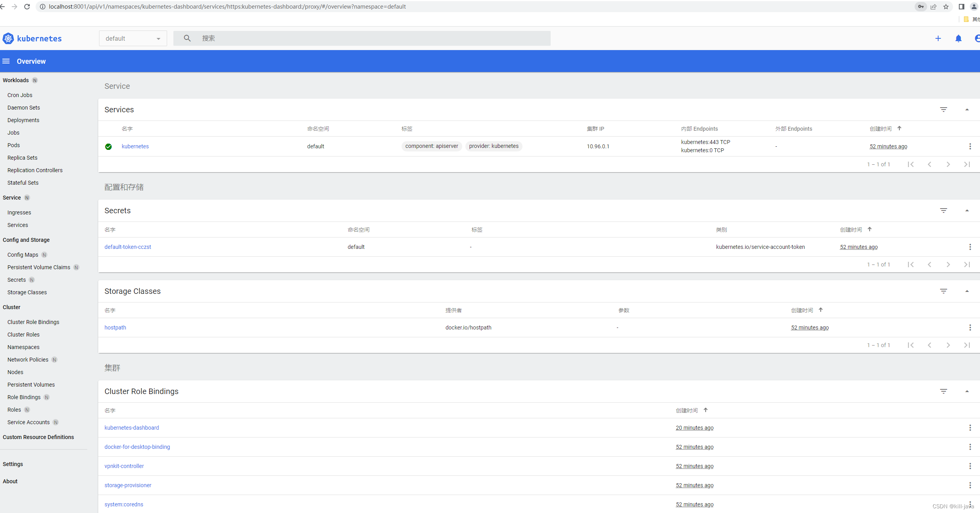This screenshot has height=513, width=980.
Task: Open the user account icon in dashboard header
Action: [x=977, y=38]
